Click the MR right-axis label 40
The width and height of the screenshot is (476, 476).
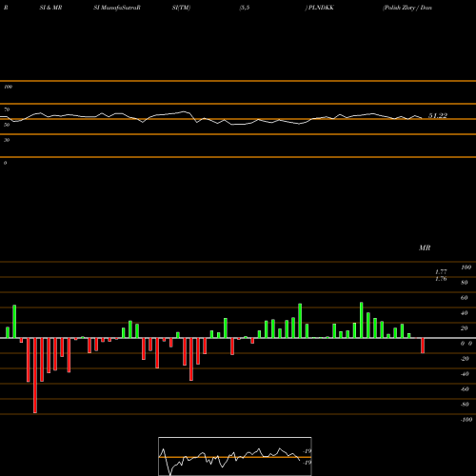[x=465, y=313]
